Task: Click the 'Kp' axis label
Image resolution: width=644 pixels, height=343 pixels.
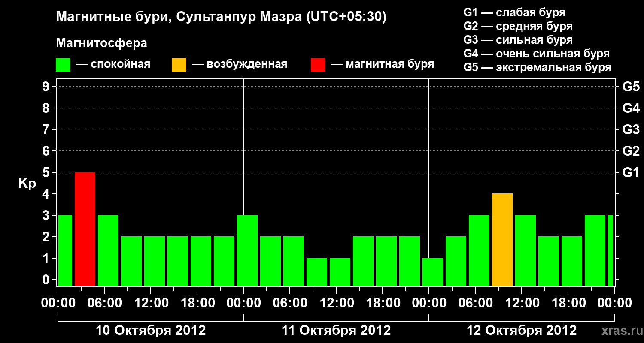Action: [x=27, y=184]
